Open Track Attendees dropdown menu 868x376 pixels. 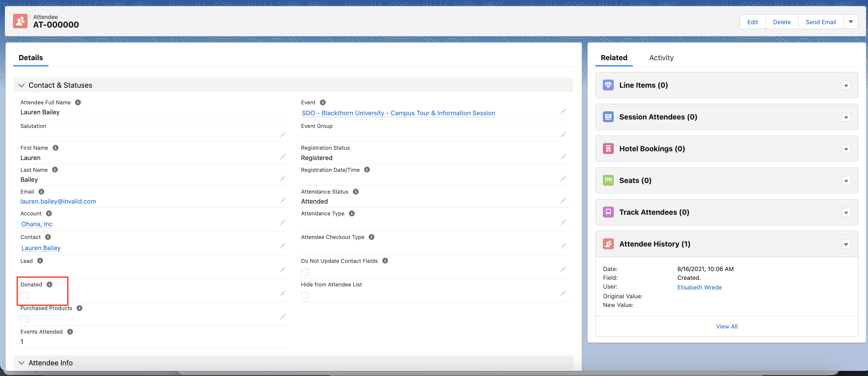[x=846, y=213]
